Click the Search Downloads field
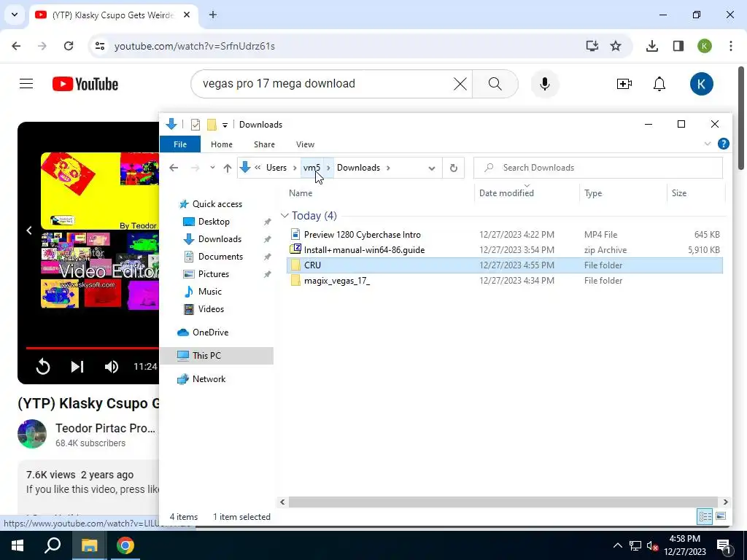This screenshot has height=560, width=747. point(598,168)
